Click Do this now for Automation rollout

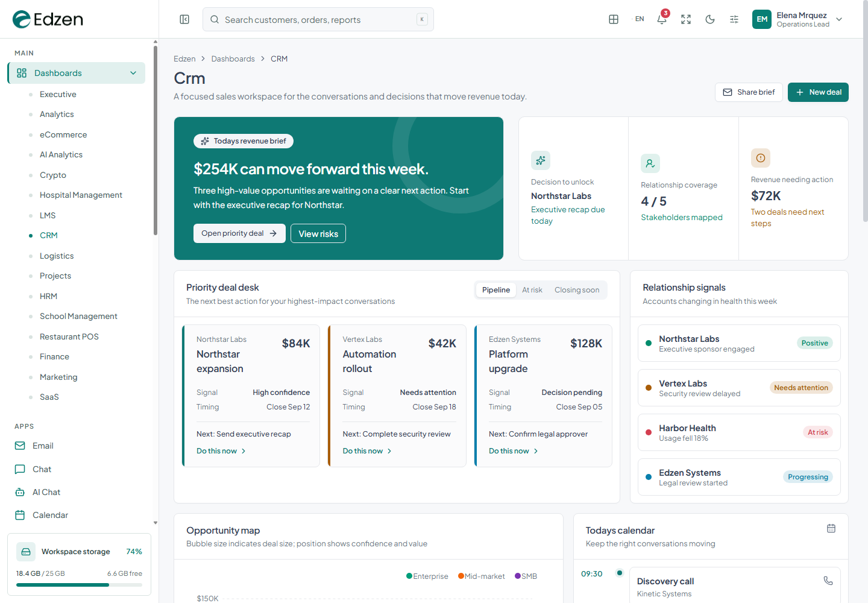(x=367, y=451)
